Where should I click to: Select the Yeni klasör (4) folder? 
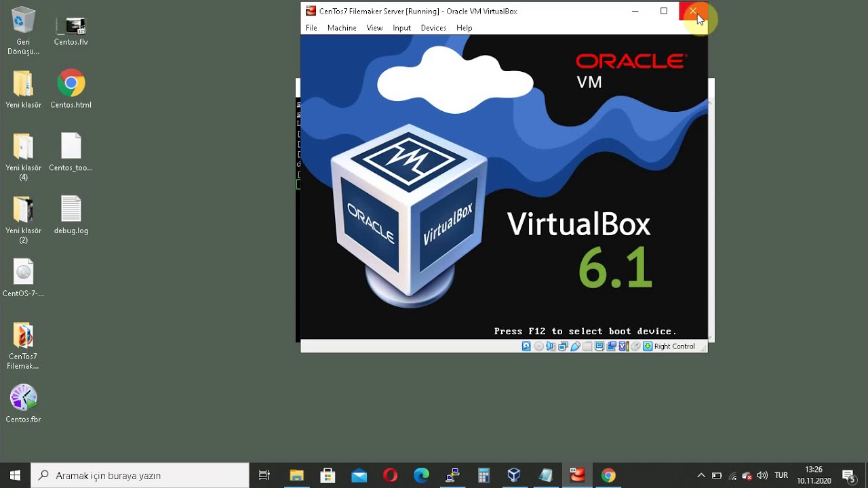click(23, 157)
